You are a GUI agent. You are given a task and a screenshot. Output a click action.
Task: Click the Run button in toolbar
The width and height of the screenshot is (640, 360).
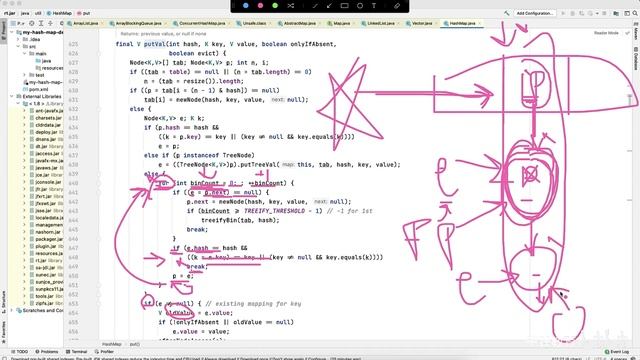tap(563, 13)
